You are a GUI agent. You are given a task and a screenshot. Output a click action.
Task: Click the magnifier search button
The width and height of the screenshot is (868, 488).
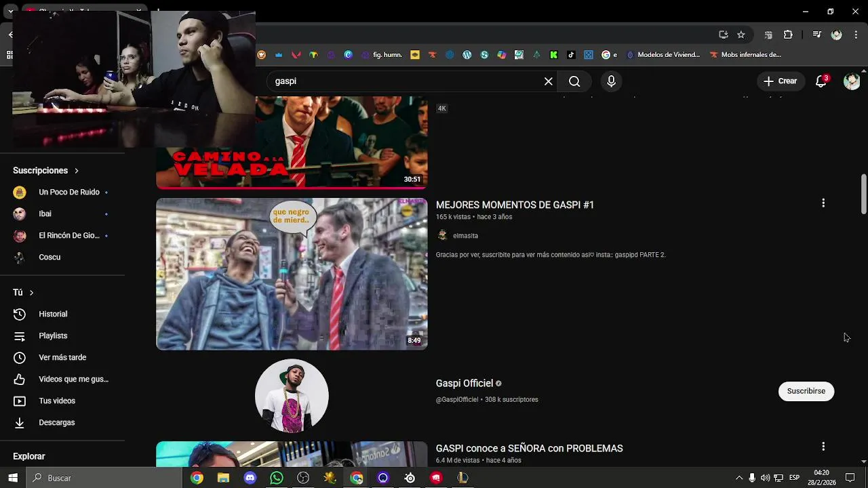click(x=574, y=81)
